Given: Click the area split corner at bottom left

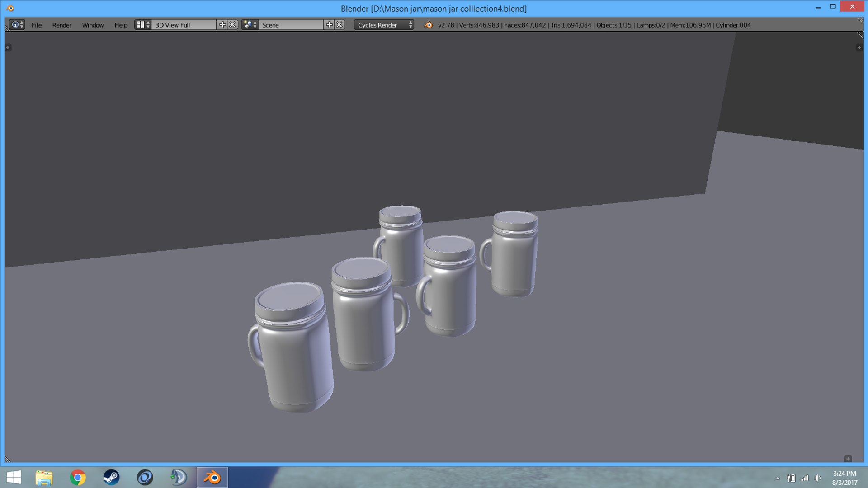Looking at the screenshot, I should tap(8, 459).
